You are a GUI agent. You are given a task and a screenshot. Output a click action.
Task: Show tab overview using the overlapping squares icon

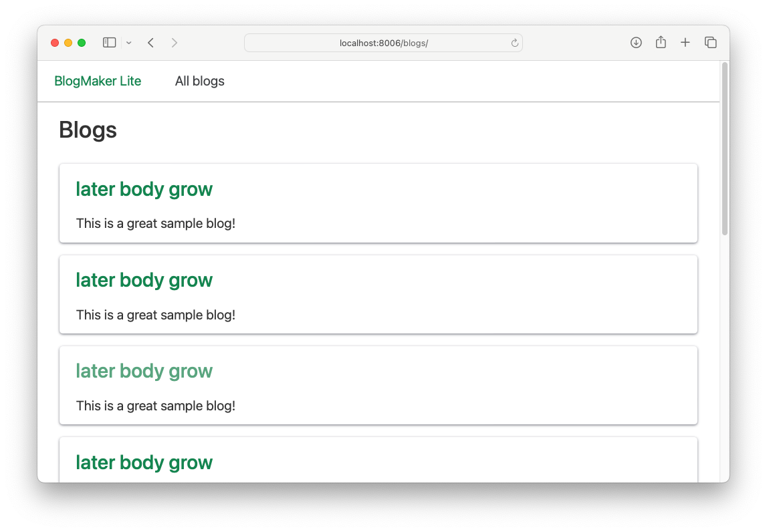[710, 42]
